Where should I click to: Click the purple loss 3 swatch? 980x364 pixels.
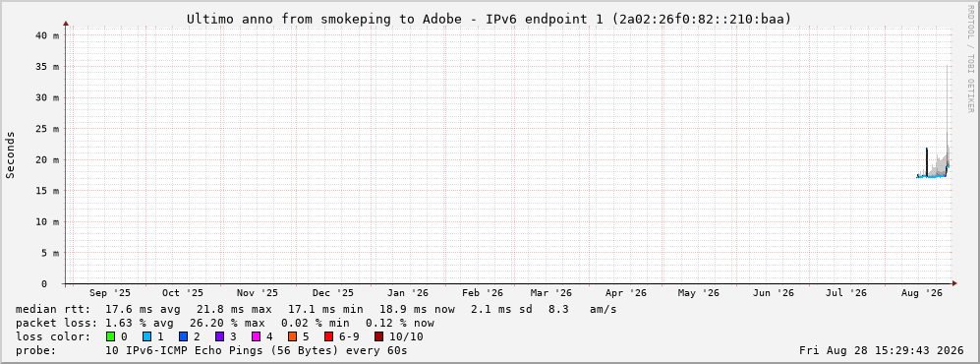(220, 336)
